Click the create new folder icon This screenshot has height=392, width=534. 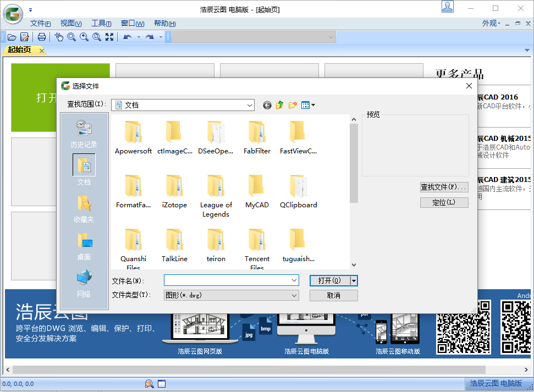pyautogui.click(x=292, y=105)
